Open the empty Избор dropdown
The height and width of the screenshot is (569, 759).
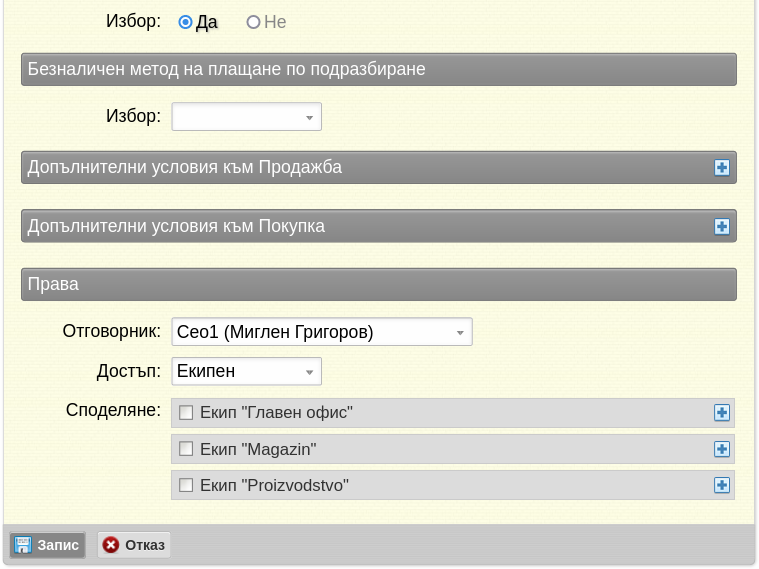coord(246,117)
